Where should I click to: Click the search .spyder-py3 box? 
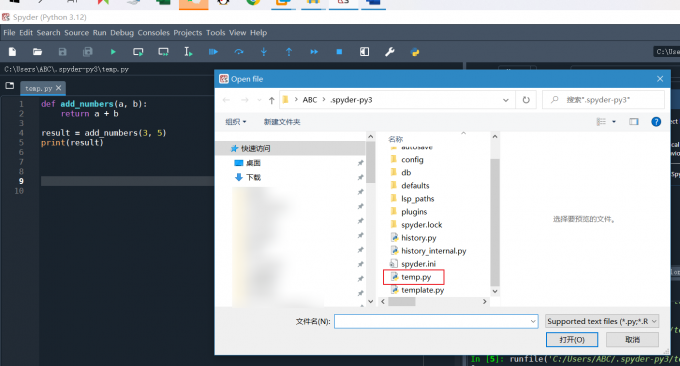603,100
